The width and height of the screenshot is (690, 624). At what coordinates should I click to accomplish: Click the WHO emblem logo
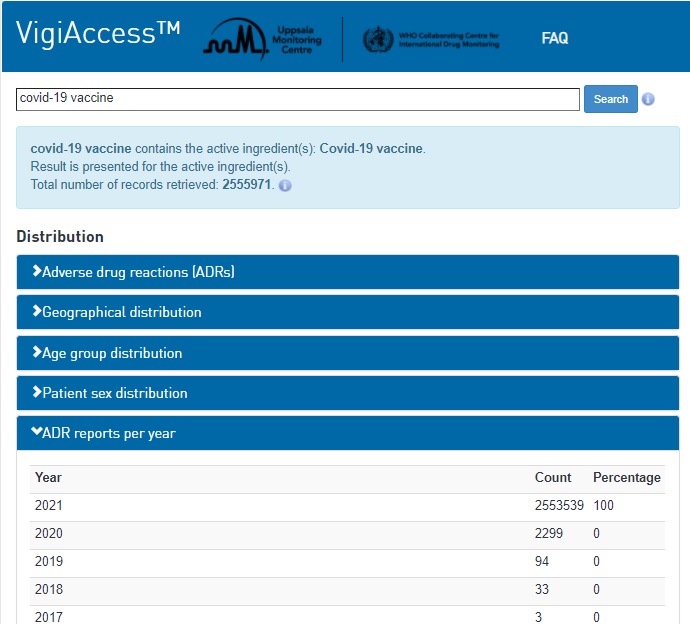(x=378, y=40)
